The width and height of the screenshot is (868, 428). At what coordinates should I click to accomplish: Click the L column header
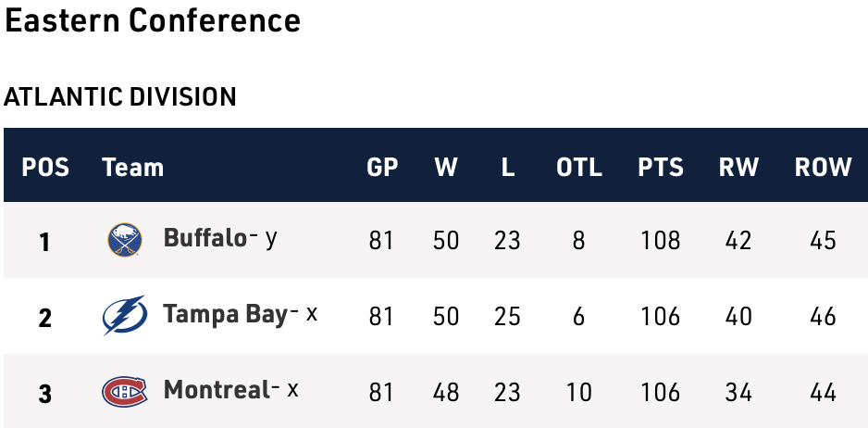click(x=507, y=168)
